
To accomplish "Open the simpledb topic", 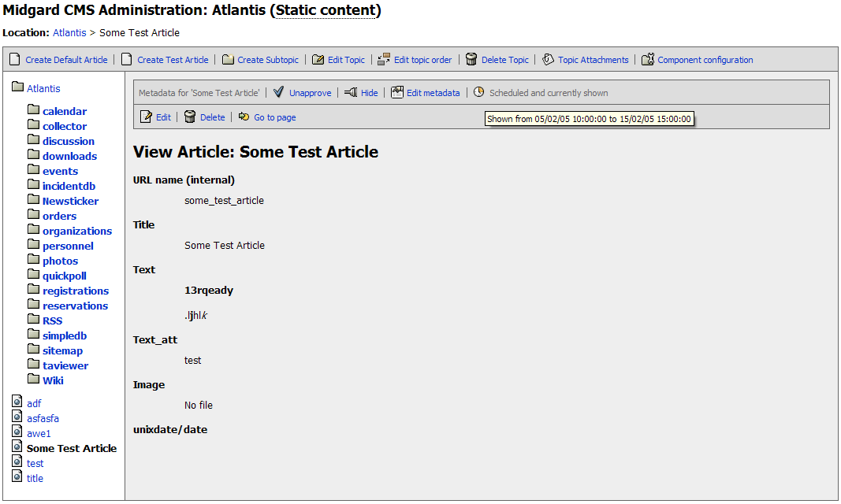I will [x=65, y=336].
